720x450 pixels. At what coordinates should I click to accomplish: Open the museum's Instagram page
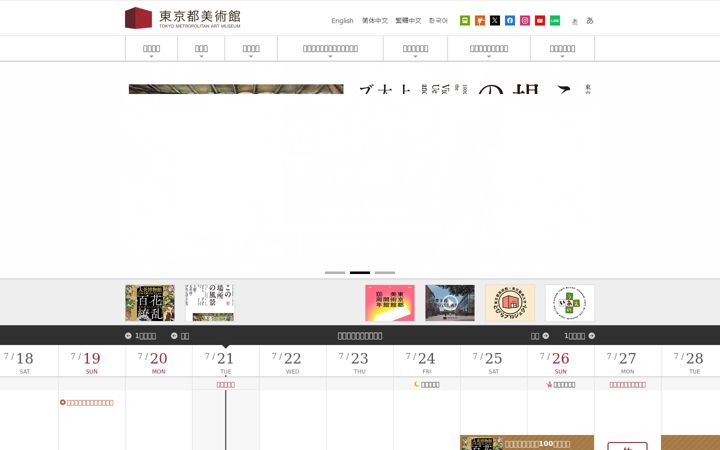[x=525, y=20]
